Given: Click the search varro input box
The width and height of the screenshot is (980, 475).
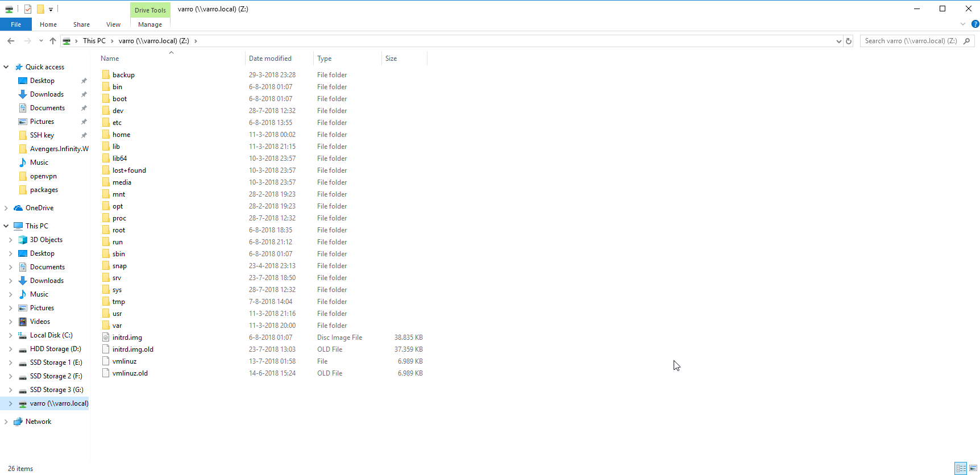Looking at the screenshot, I should click(911, 41).
